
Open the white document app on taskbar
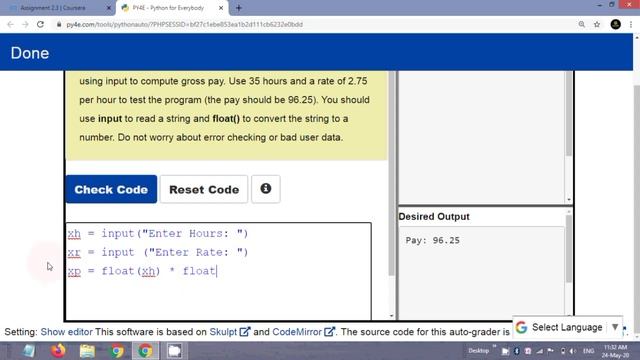[174, 351]
